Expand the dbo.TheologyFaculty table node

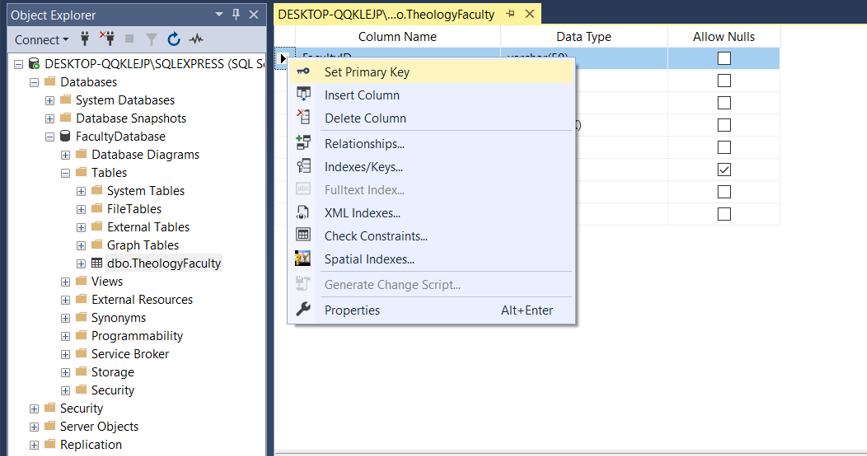click(x=81, y=264)
